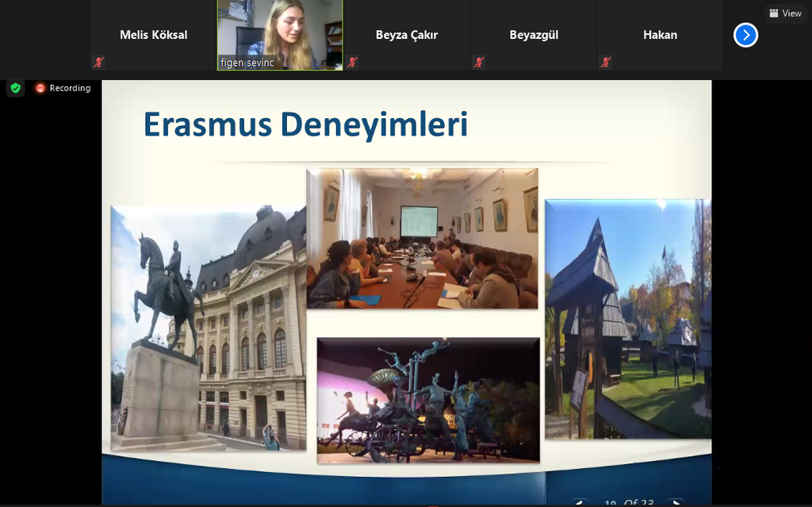Click the wooden houses village photo
This screenshot has height=507, width=812.
point(628,319)
